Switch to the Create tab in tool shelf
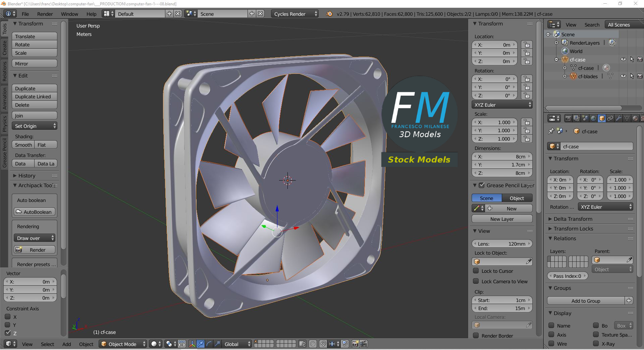This screenshot has width=644, height=350. (4, 48)
